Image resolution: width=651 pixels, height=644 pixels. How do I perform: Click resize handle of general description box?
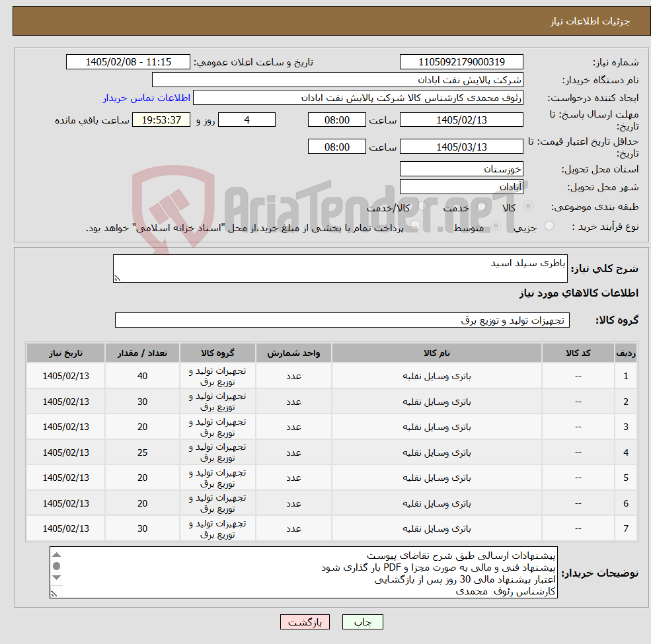coord(118,278)
